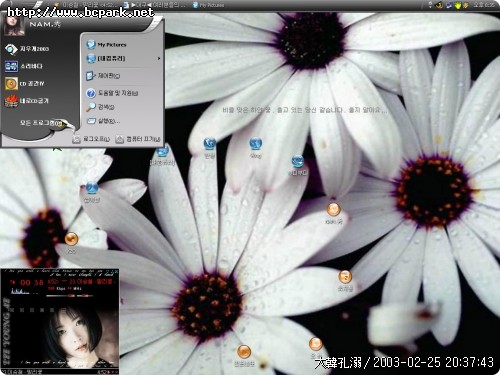Click 로그오프 (Log Off) button
Screen dimensions: 500x375
pyautogui.click(x=91, y=139)
